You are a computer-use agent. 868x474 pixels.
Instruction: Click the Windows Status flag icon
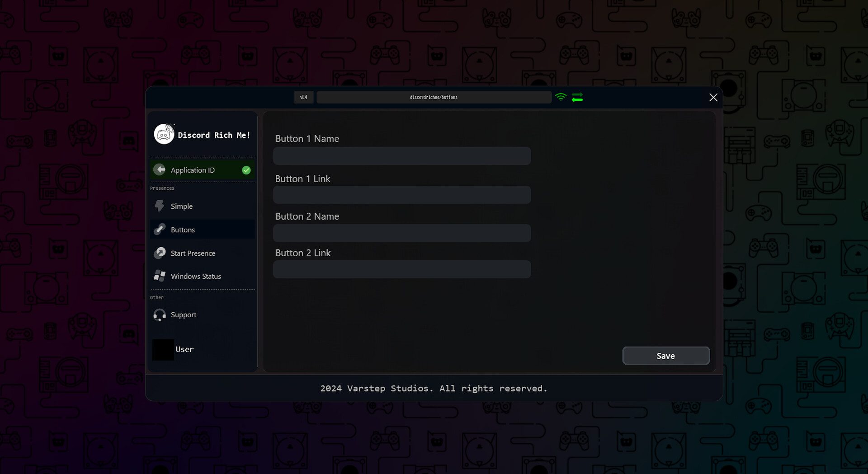pyautogui.click(x=160, y=276)
